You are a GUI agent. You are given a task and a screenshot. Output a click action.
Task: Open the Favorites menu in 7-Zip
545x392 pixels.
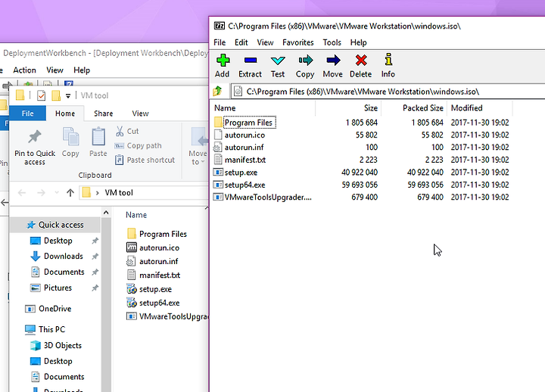pos(298,42)
